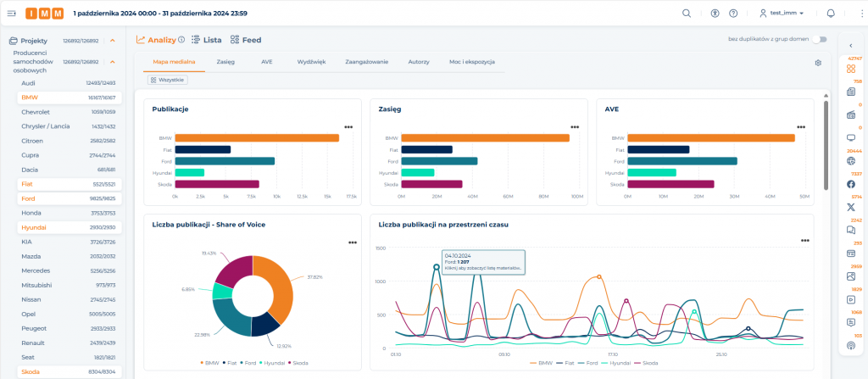Open Zasięg chart three-dot menu
Viewport: 868px width, 379px height.
click(x=575, y=127)
